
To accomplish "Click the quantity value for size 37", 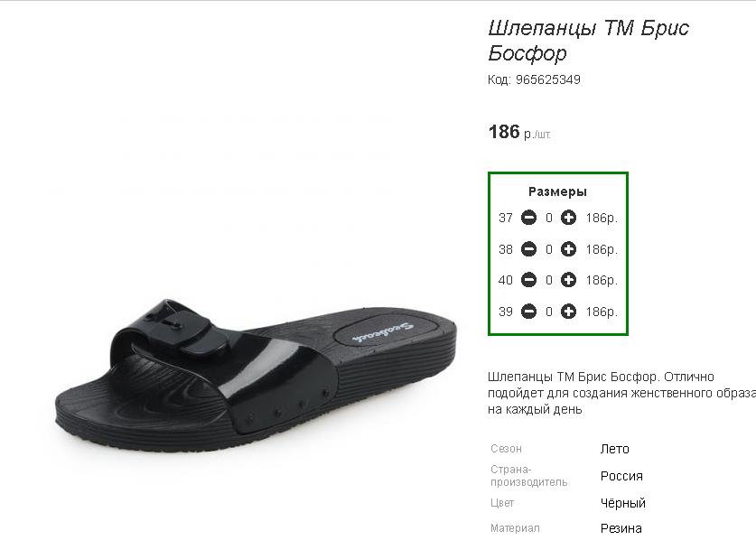I will click(x=548, y=219).
